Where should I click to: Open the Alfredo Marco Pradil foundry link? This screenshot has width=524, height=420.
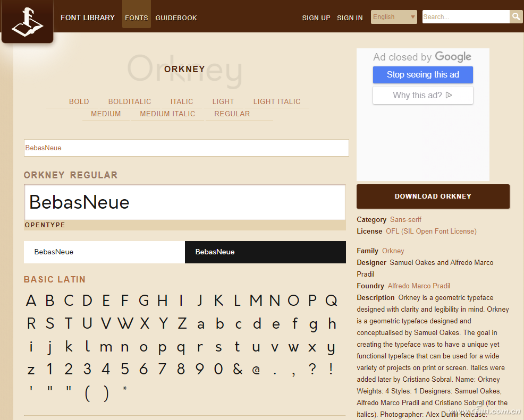(419, 286)
